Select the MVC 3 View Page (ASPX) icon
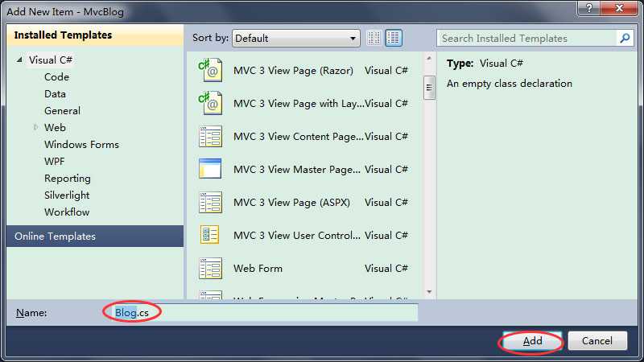Image resolution: width=644 pixels, height=362 pixels. point(210,203)
